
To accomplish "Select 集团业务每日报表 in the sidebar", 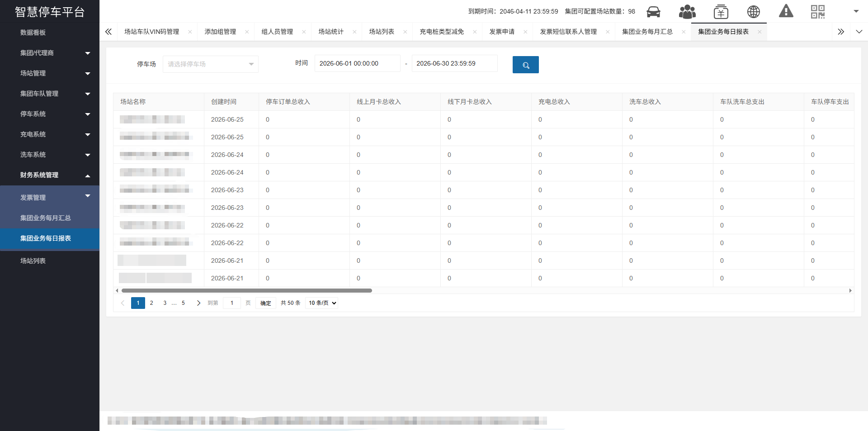I will (50, 238).
